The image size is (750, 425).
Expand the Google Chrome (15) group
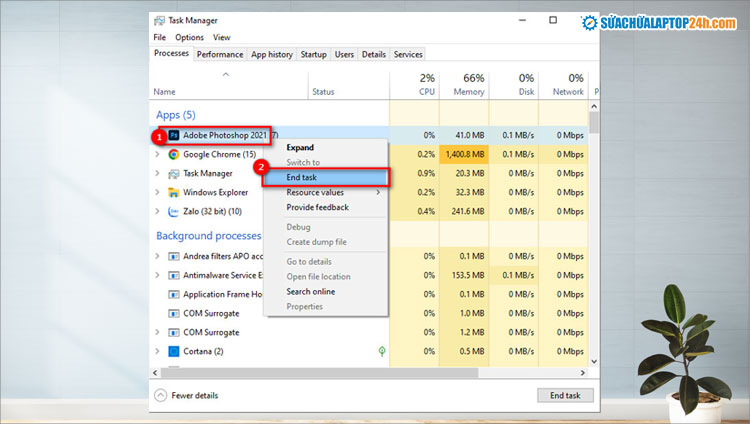tap(157, 154)
